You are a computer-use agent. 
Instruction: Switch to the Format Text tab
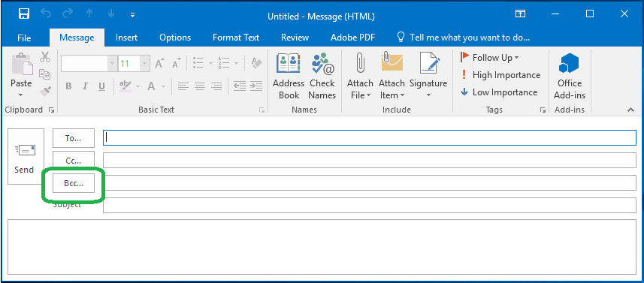(x=236, y=38)
